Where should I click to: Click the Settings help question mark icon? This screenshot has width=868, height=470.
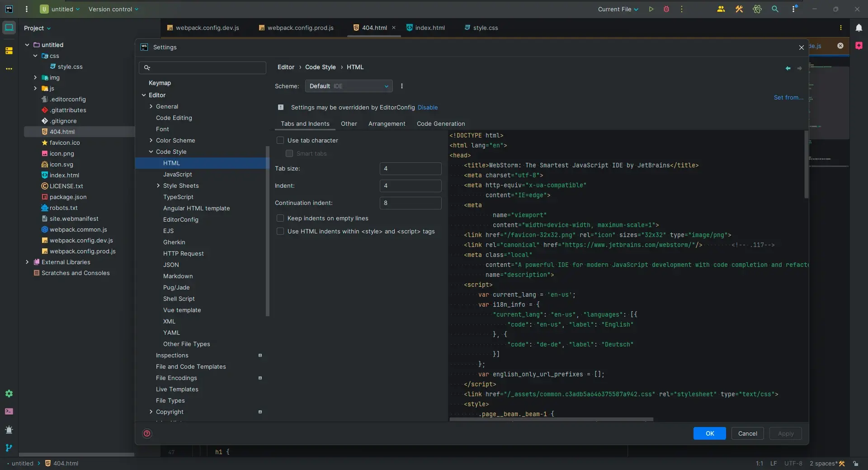147,433
